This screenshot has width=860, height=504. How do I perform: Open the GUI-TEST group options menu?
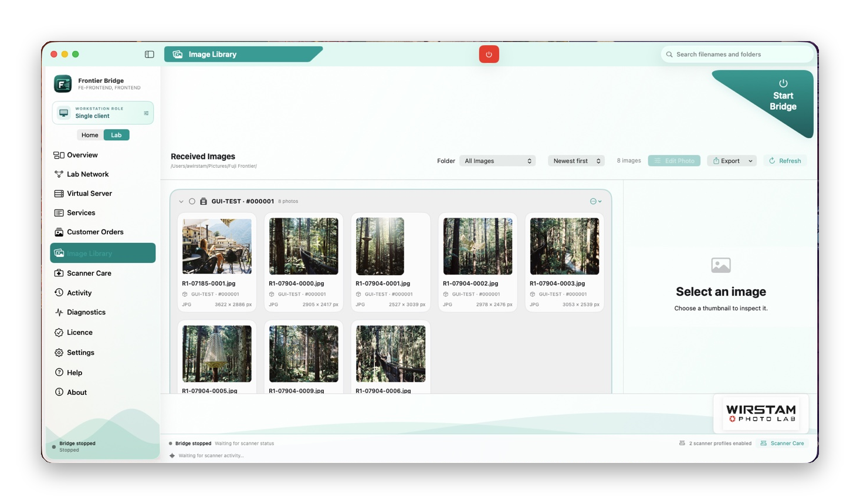[595, 201]
